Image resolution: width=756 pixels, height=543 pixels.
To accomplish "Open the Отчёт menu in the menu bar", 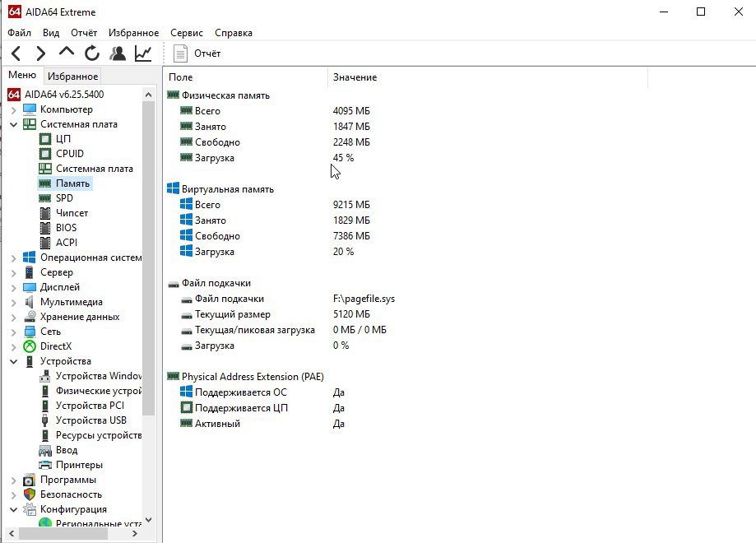I will [84, 33].
